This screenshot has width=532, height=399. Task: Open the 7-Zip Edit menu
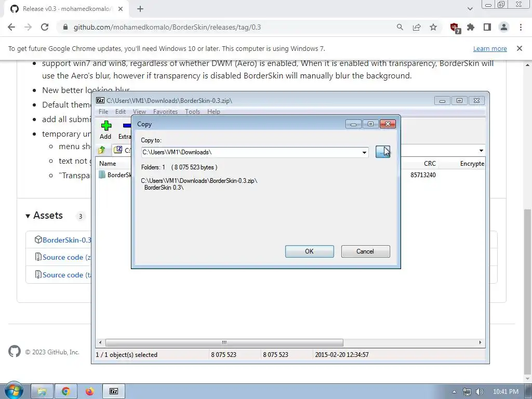[121, 112]
